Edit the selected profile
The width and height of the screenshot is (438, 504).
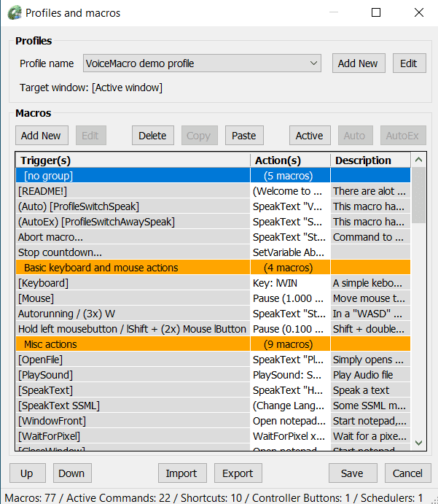pos(409,63)
